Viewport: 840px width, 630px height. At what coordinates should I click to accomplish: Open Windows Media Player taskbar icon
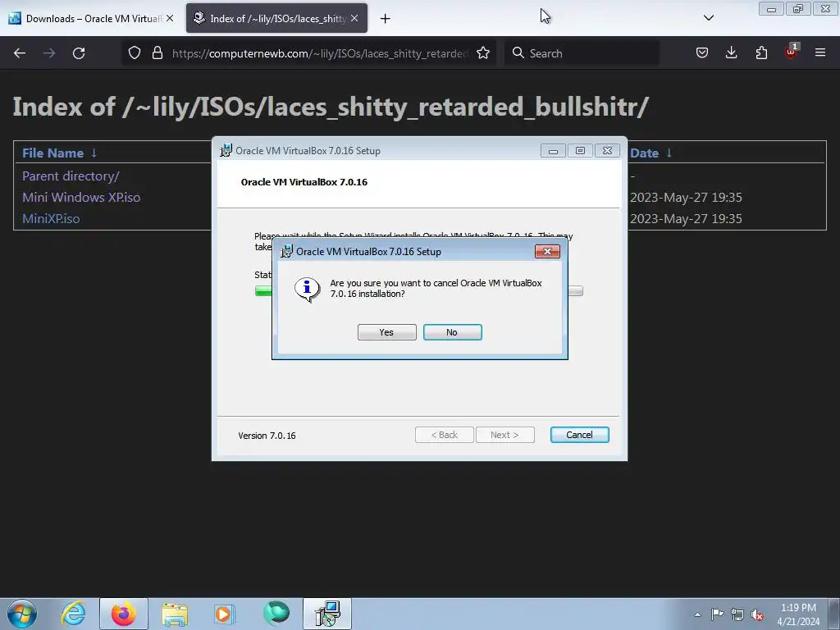pyautogui.click(x=225, y=614)
